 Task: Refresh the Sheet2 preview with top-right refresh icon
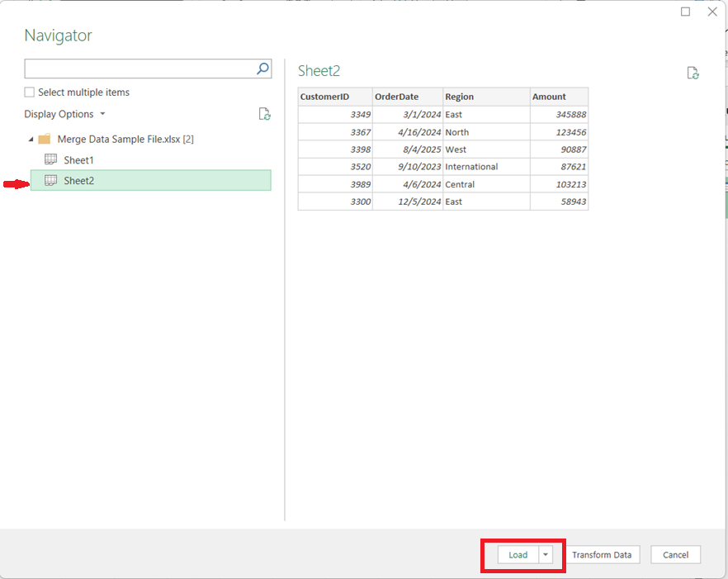pyautogui.click(x=693, y=73)
